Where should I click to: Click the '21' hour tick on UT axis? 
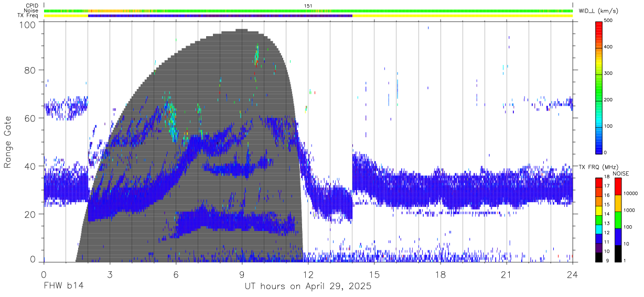point(506,274)
